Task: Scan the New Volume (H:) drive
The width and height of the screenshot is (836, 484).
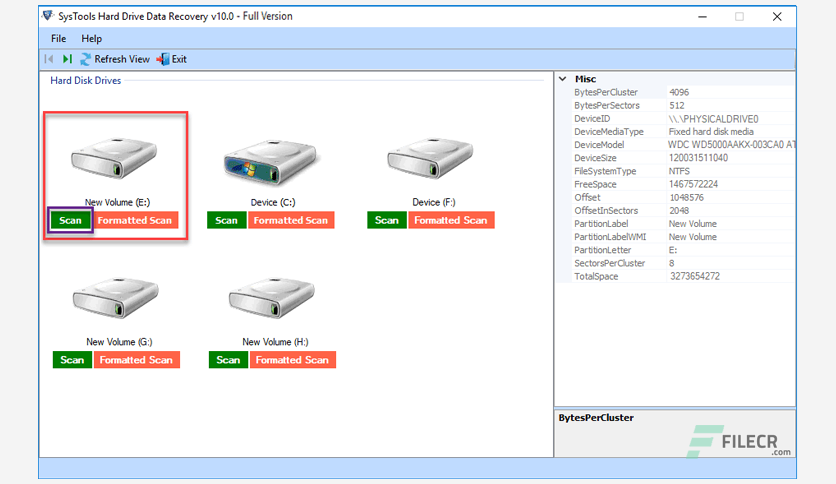Action: [228, 360]
